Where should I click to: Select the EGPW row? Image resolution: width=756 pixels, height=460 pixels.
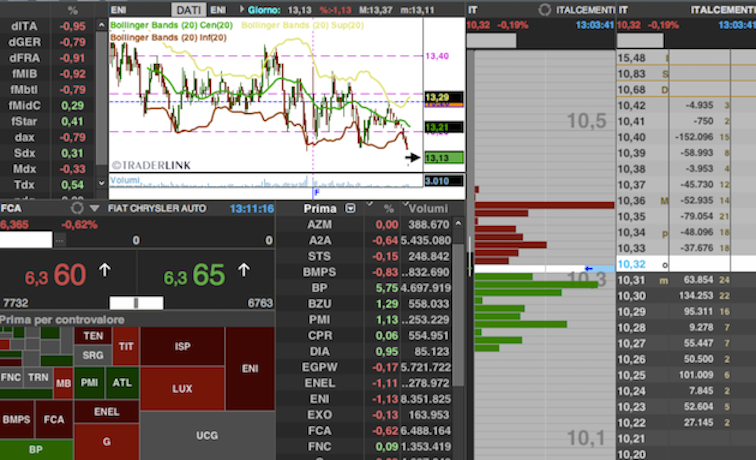(x=364, y=367)
